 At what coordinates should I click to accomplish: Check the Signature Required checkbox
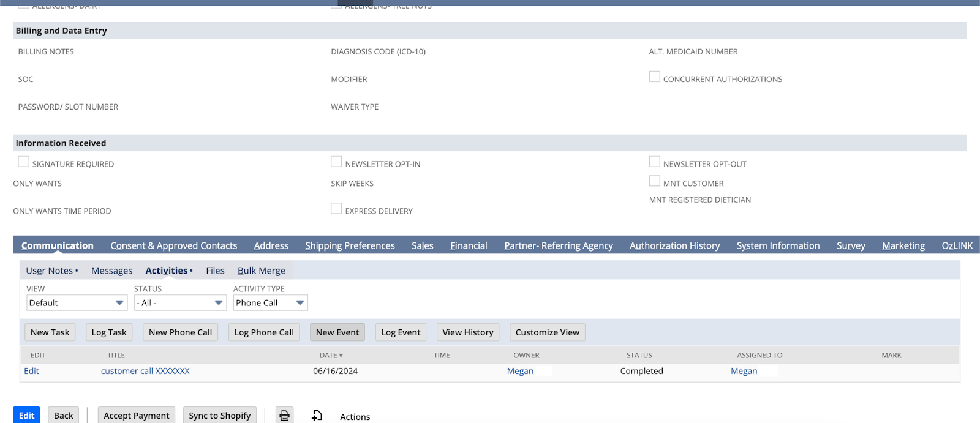coord(24,162)
